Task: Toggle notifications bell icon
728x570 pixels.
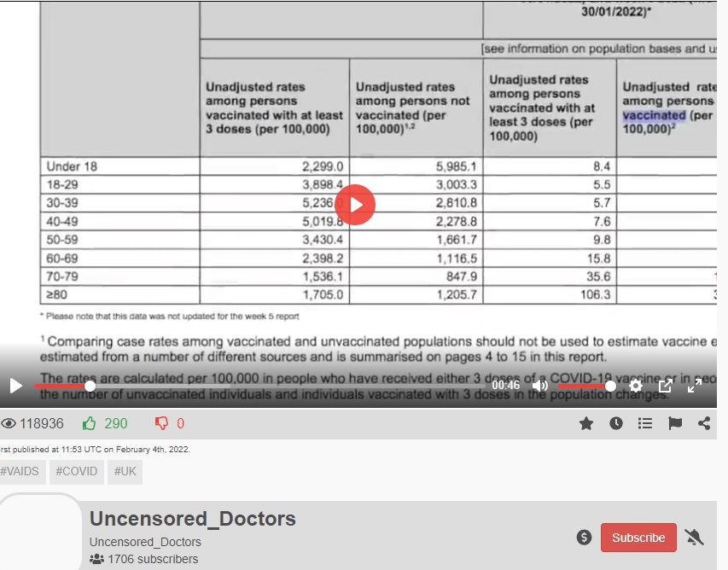Action: coord(694,538)
